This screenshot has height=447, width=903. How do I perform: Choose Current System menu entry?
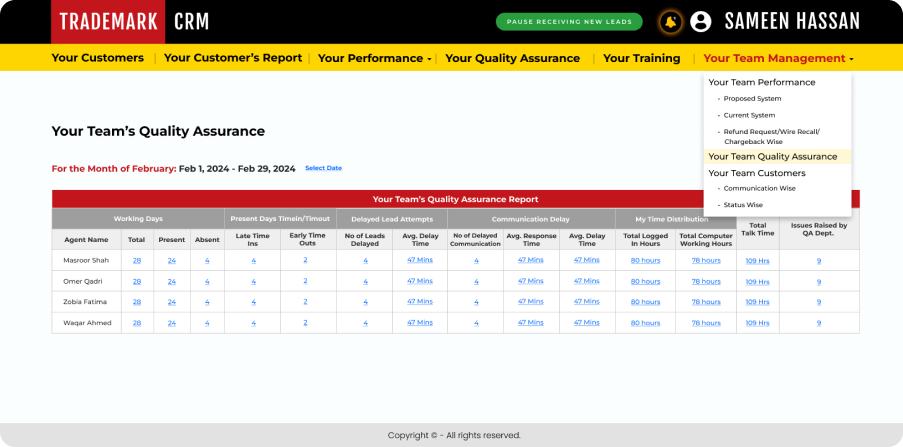[x=749, y=115]
